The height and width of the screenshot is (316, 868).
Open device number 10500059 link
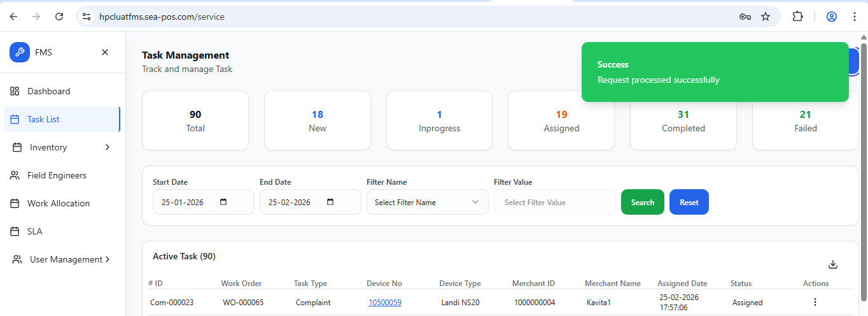tap(384, 303)
